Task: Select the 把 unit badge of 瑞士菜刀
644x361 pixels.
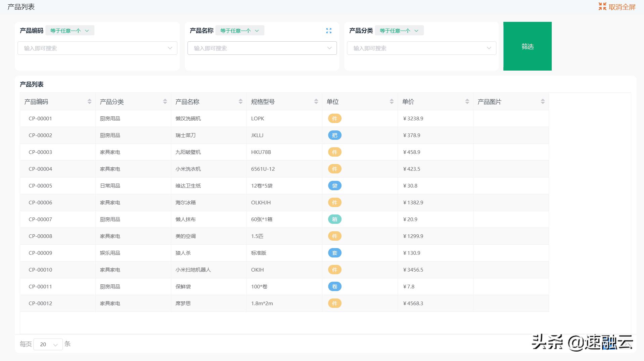Action: coord(334,135)
